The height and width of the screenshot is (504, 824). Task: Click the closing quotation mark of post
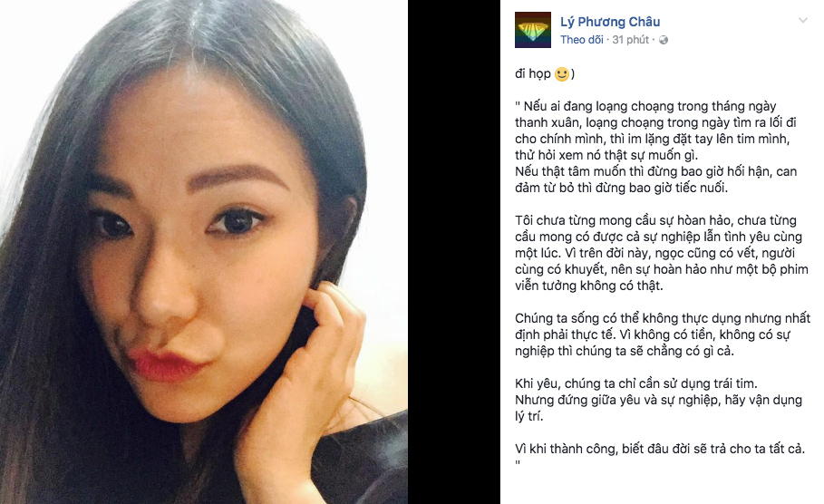pyautogui.click(x=518, y=463)
